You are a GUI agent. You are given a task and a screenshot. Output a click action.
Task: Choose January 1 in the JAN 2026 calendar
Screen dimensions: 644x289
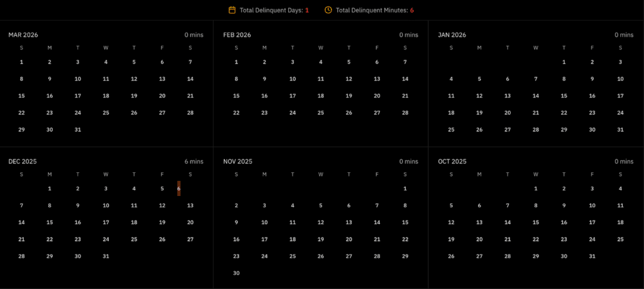click(563, 62)
